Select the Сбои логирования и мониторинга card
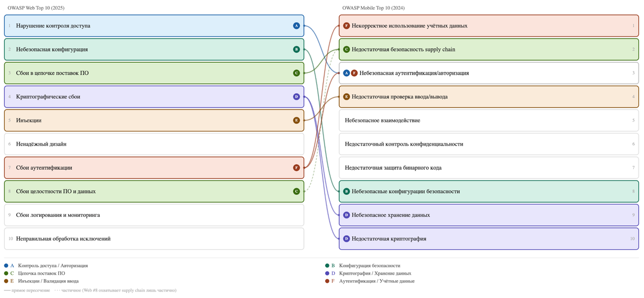 click(154, 215)
